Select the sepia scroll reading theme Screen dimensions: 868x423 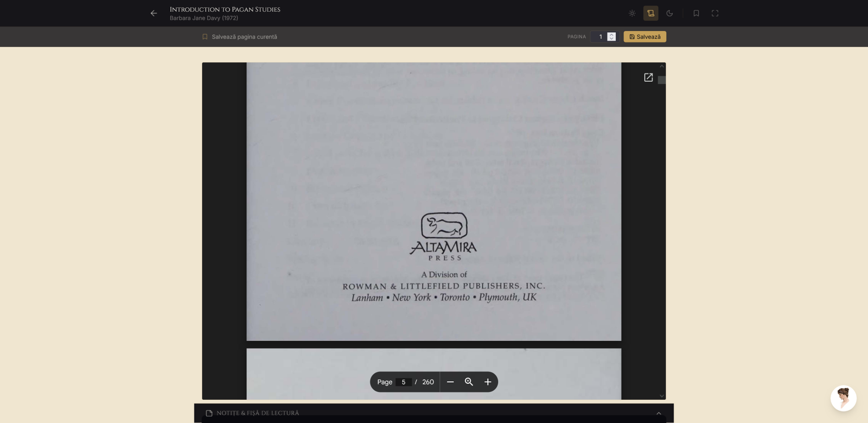[x=651, y=13]
